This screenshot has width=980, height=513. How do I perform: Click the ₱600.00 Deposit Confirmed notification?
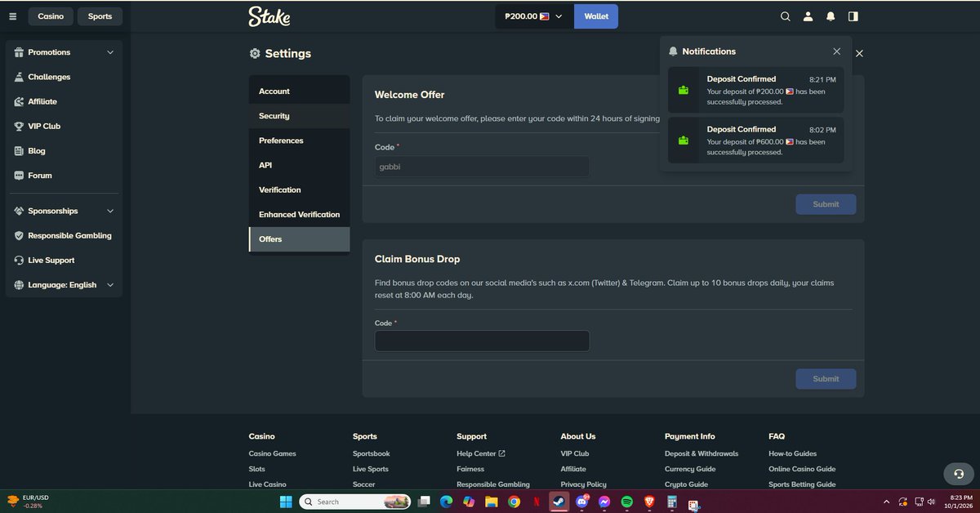coord(755,140)
